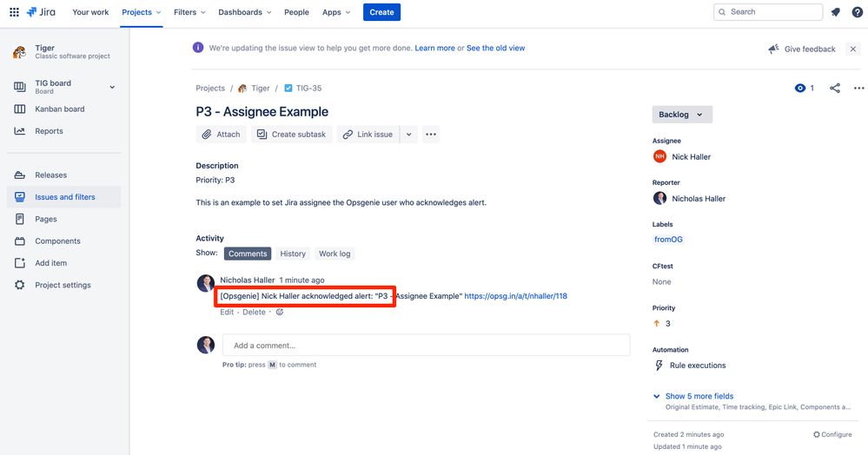Screen dimensions: 868x455
Task: Open the notifications icon
Action: (x=835, y=11)
